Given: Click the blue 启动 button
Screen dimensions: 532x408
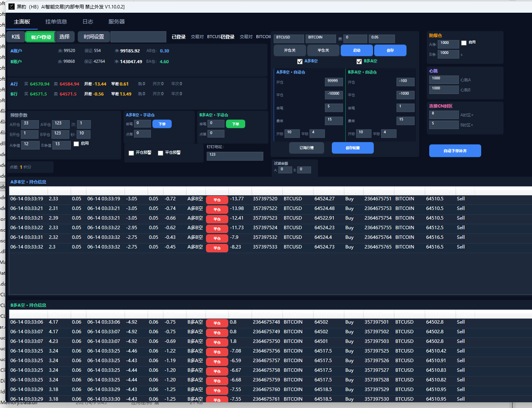Looking at the screenshot, I should pyautogui.click(x=357, y=50).
